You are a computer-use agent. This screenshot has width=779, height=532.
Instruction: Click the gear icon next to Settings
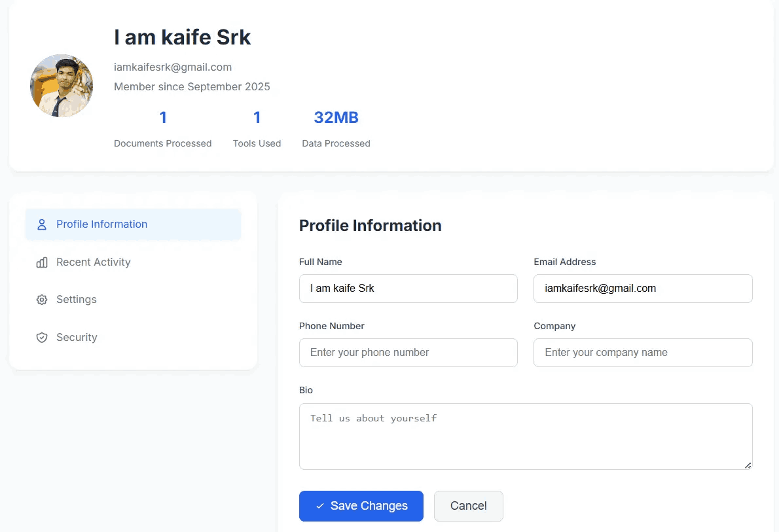[42, 300]
